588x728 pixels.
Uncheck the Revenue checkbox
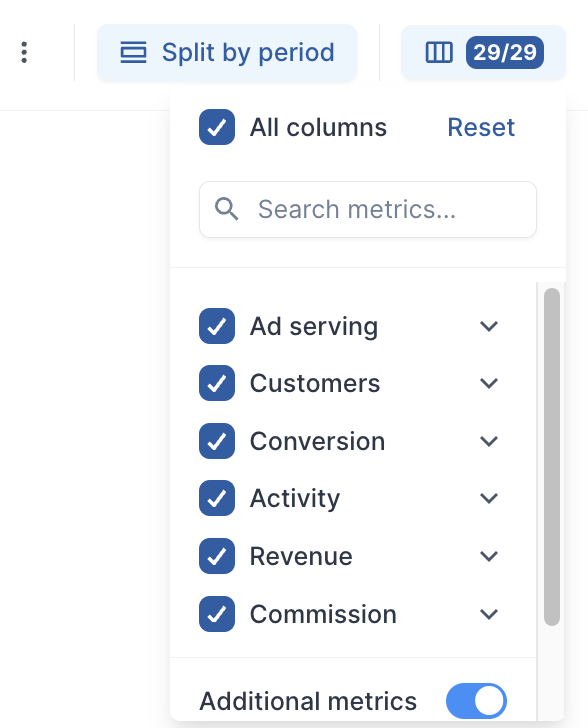pos(217,556)
